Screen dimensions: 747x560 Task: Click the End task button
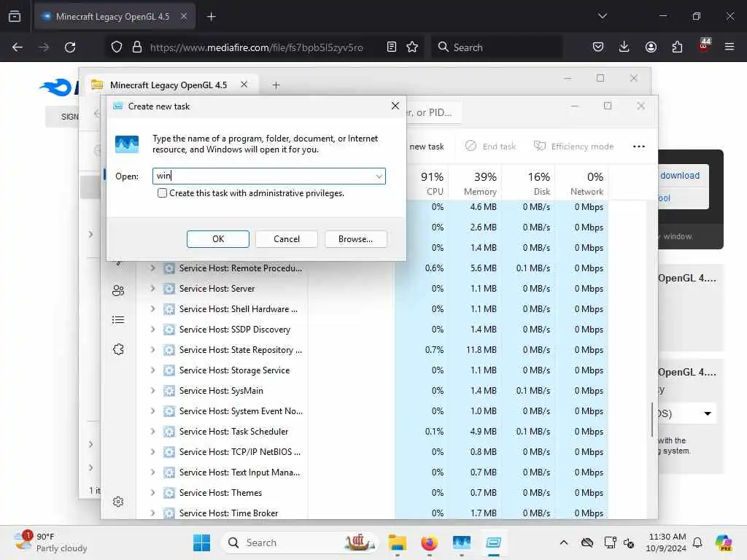coord(490,146)
